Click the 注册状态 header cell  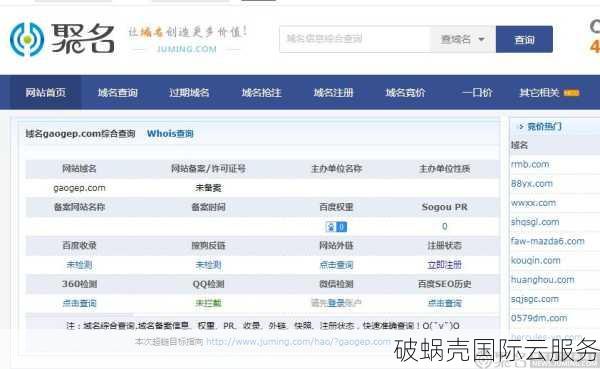click(444, 245)
